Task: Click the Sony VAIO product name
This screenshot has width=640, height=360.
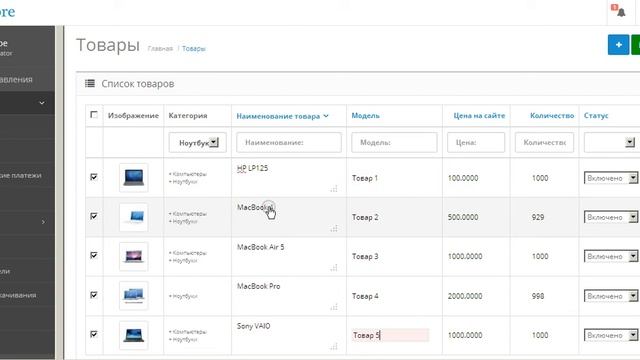Action: click(x=253, y=326)
